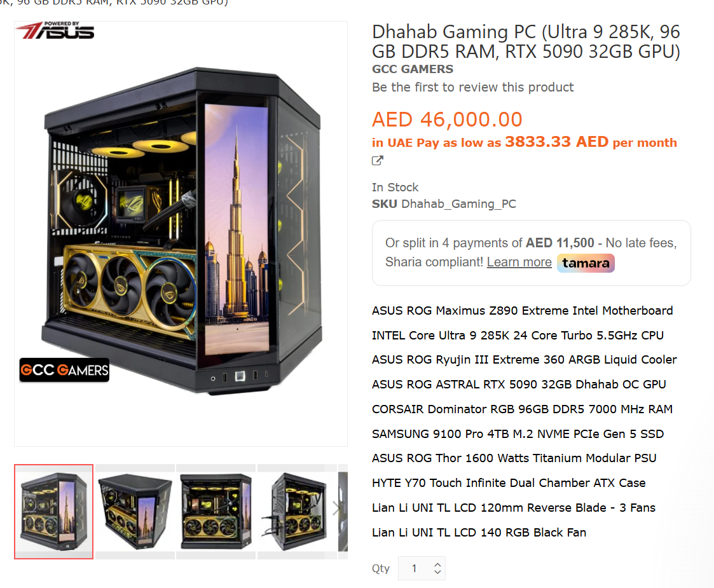Click the main Dhahab Gaming PC product image
This screenshot has width=714, height=588.
pos(181,233)
